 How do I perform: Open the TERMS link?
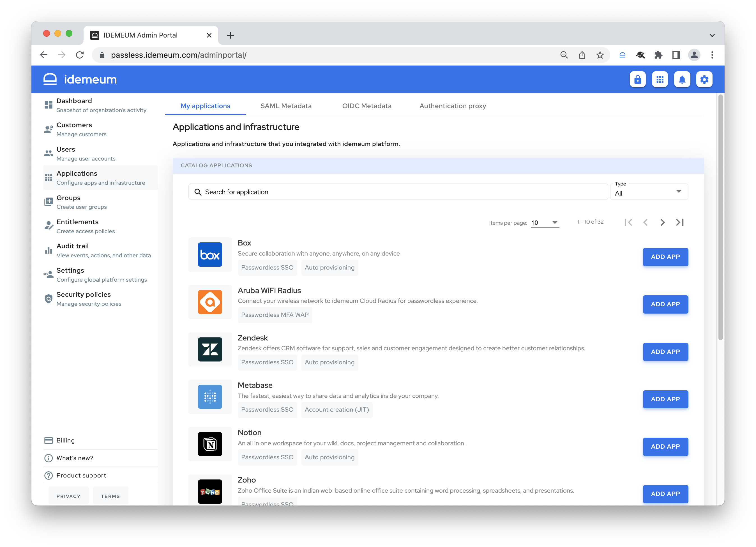click(110, 496)
